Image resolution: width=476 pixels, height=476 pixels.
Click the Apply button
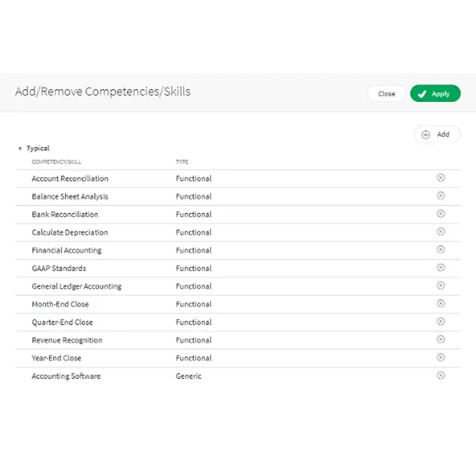(435, 93)
